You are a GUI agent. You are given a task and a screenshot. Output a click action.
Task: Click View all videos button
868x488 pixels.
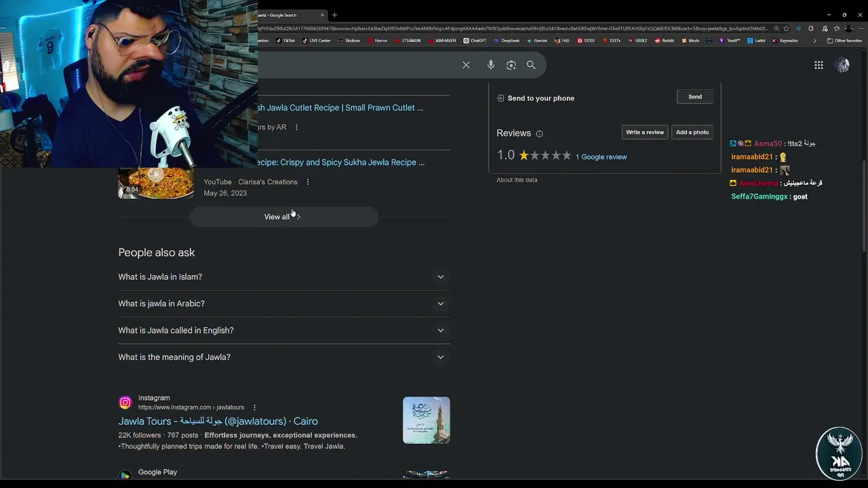tap(283, 217)
